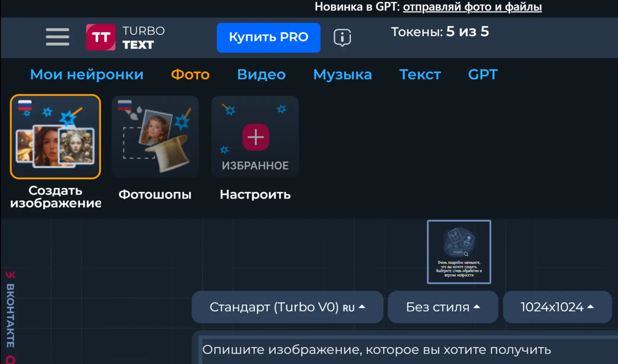This screenshot has width=618, height=364.
Task: Switch to the Мои нейронки tab
Action: pyautogui.click(x=87, y=74)
